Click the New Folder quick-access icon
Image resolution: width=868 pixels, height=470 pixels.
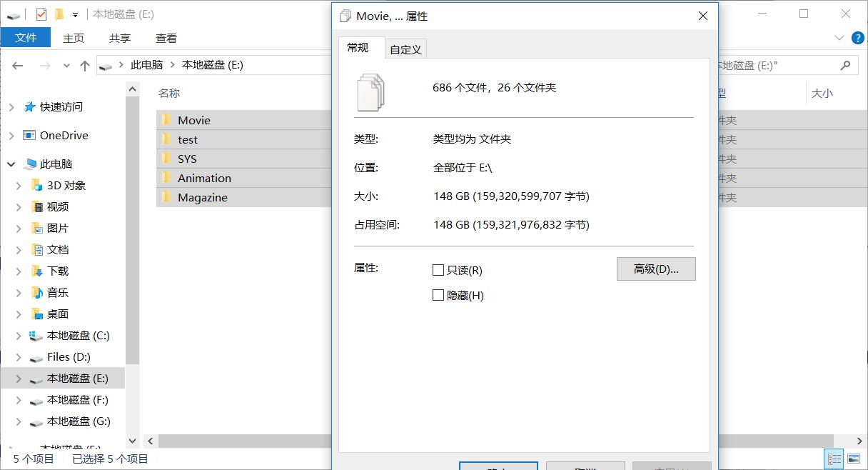(x=59, y=14)
